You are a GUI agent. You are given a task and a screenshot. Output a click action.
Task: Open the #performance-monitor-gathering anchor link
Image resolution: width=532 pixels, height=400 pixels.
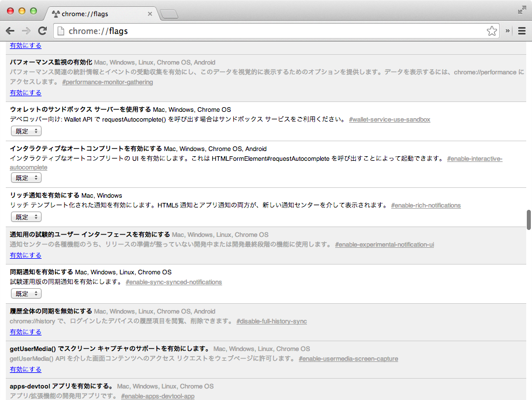(107, 82)
